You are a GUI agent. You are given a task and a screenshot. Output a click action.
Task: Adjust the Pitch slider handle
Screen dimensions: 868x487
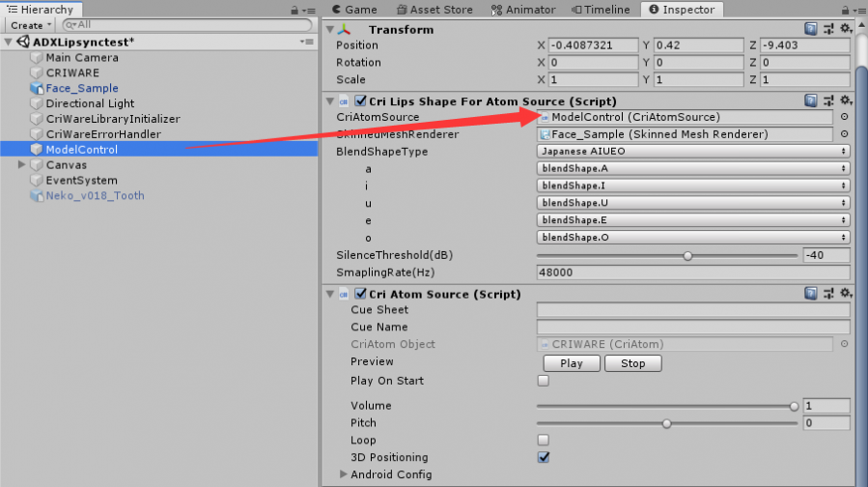click(666, 424)
